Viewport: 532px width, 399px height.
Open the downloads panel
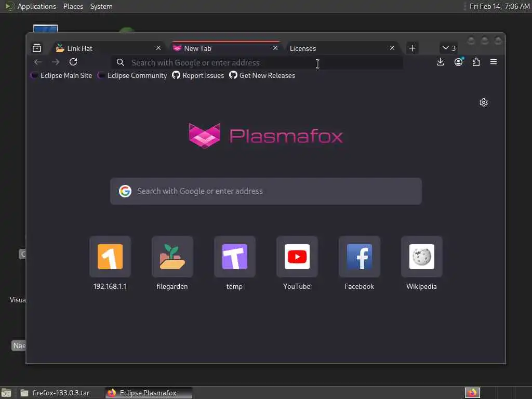point(441,62)
